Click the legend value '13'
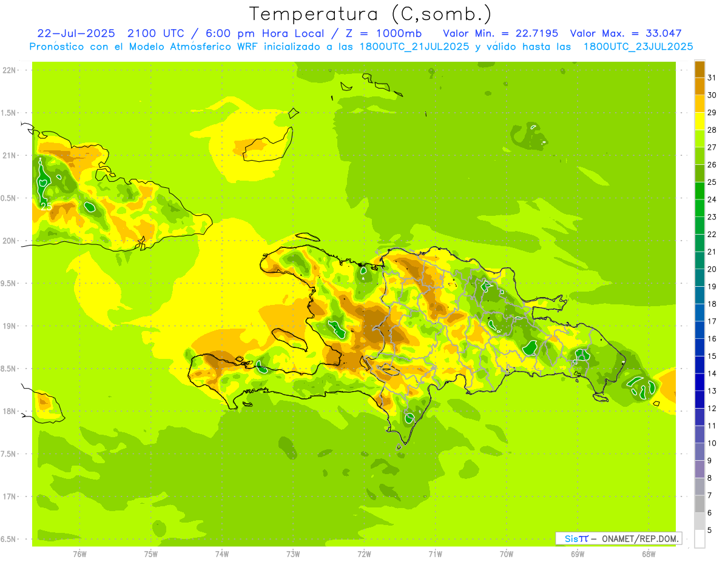Viewport: 728px width, 562px height. [712, 391]
